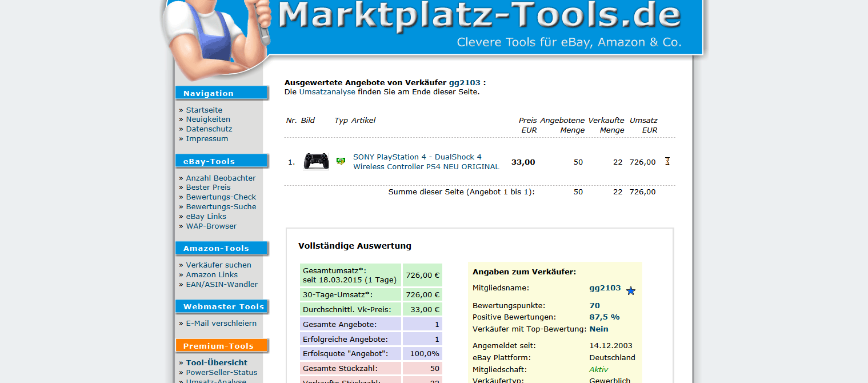
Task: Click the hourglass icon beside 726,00
Action: [667, 161]
